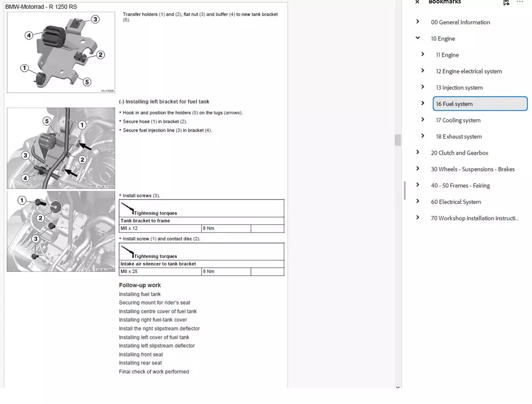Screen dimensions: 532x404
Task: Go to 20 Clutch and Gearbox bookmark
Action: [x=459, y=153]
